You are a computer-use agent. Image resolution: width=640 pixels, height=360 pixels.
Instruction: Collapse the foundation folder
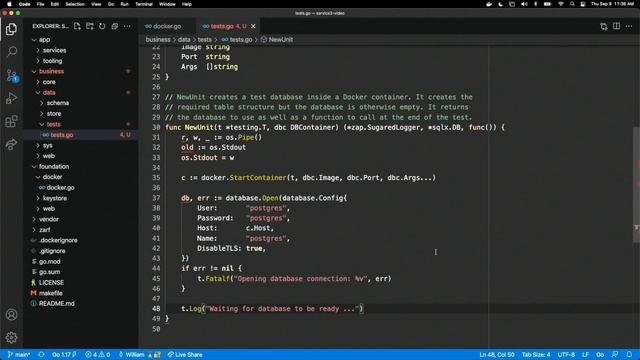[x=81, y=167]
